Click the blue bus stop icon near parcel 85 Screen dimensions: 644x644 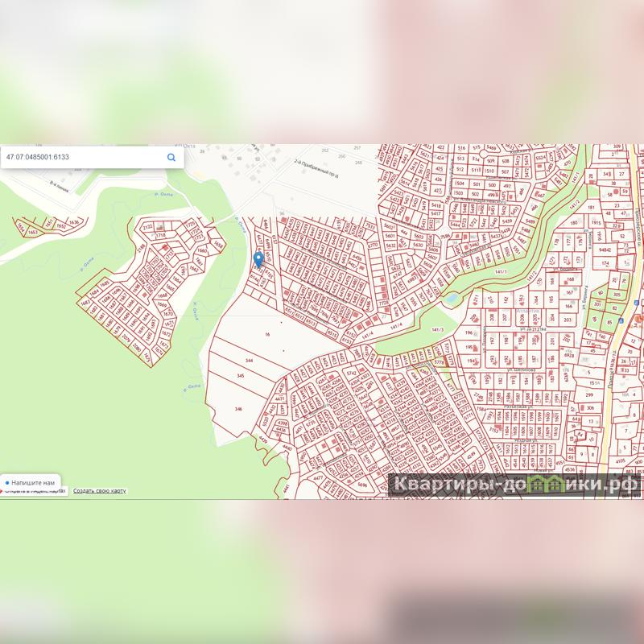[x=621, y=320]
